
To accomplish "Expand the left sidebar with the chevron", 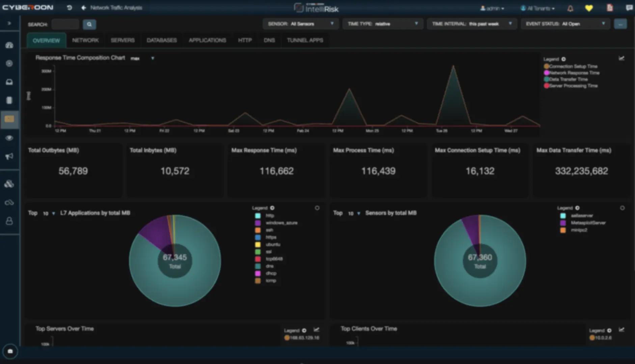I will 9,23.
